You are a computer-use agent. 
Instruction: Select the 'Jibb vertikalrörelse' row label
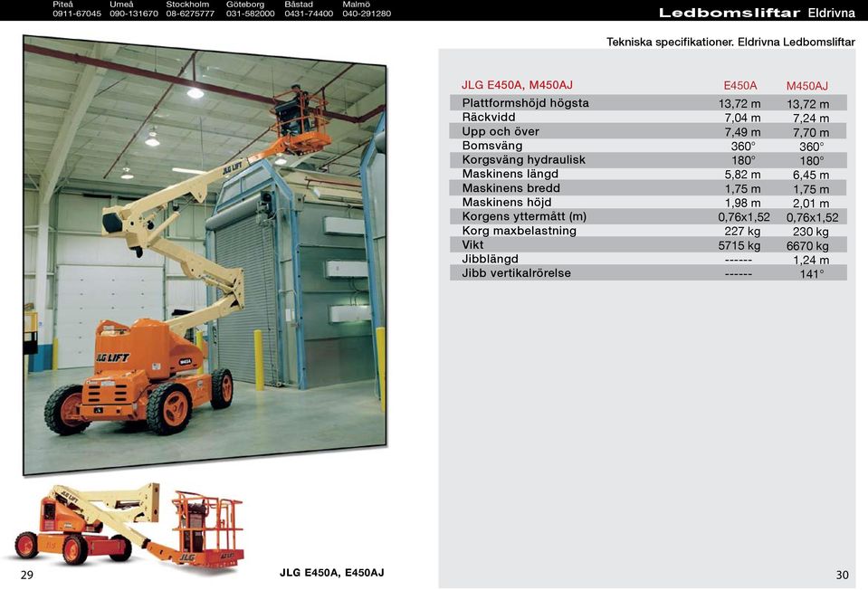click(517, 273)
